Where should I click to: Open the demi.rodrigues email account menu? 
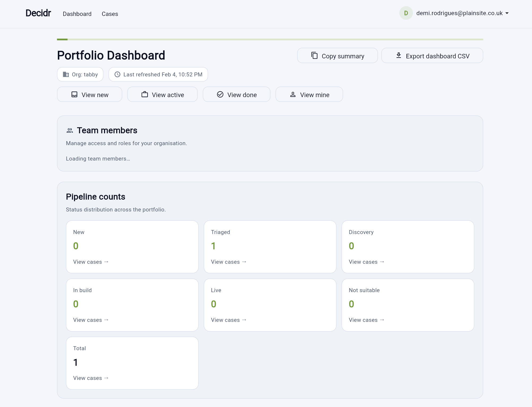pyautogui.click(x=459, y=13)
